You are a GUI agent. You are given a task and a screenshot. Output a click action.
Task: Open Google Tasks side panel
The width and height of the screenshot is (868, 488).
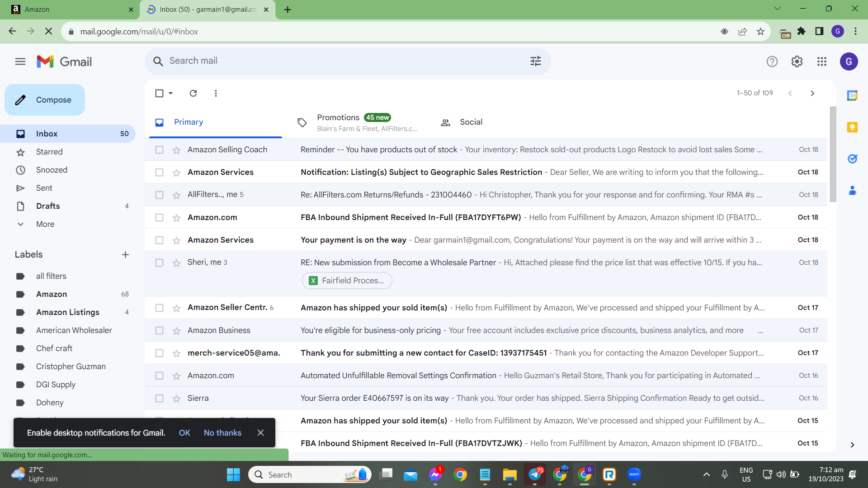(852, 159)
